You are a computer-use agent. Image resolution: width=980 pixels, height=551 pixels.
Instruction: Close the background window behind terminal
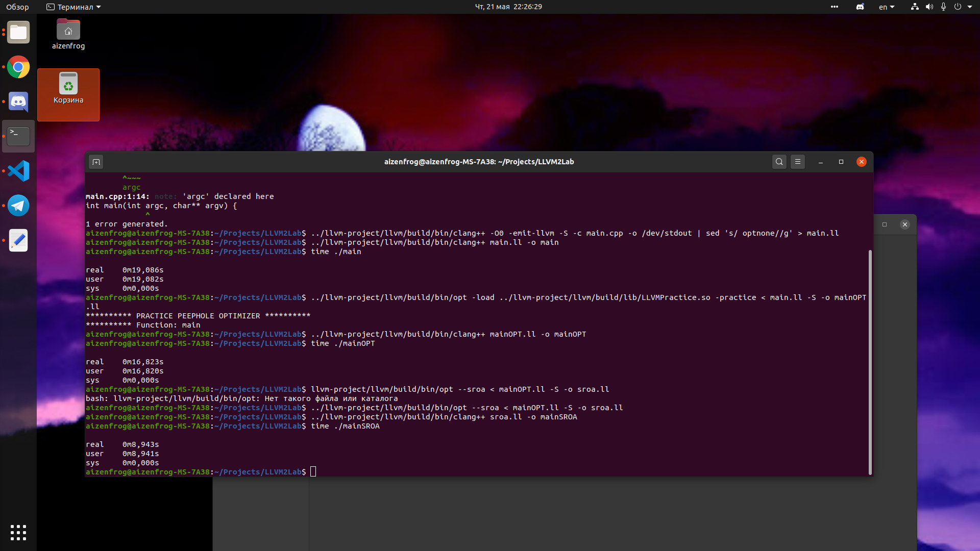coord(904,224)
